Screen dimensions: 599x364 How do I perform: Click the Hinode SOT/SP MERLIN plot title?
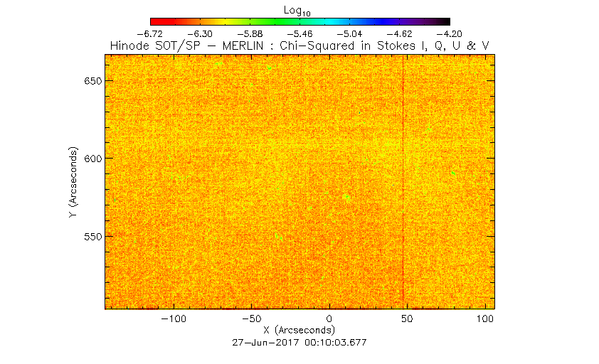(x=299, y=45)
